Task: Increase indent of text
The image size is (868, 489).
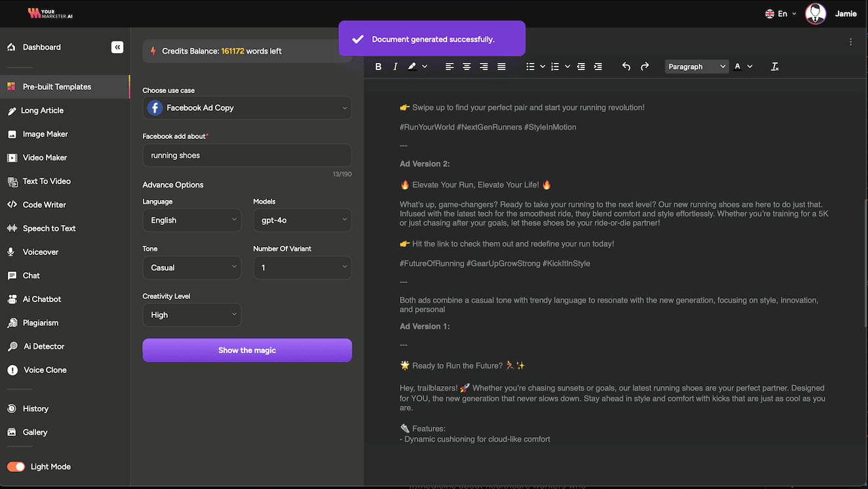Action: 598,66
